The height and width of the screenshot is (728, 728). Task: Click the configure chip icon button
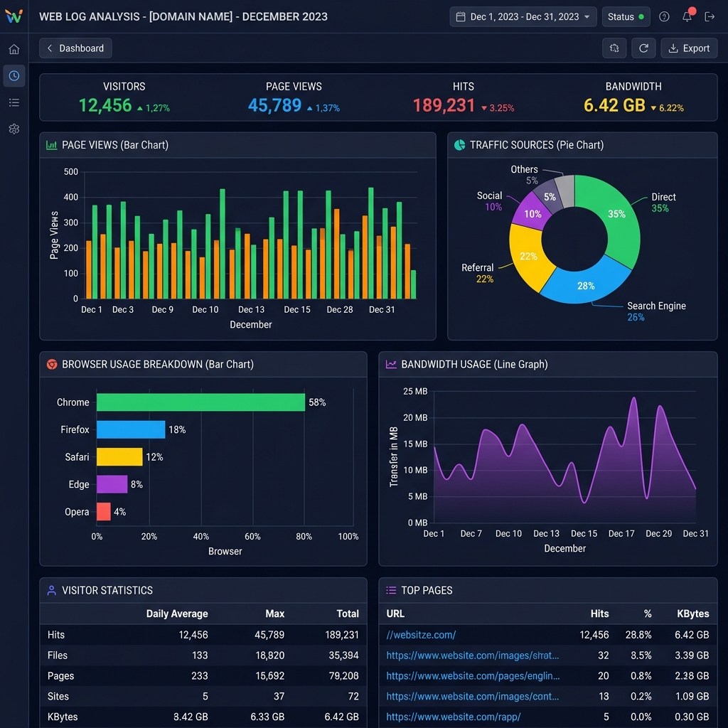click(614, 48)
